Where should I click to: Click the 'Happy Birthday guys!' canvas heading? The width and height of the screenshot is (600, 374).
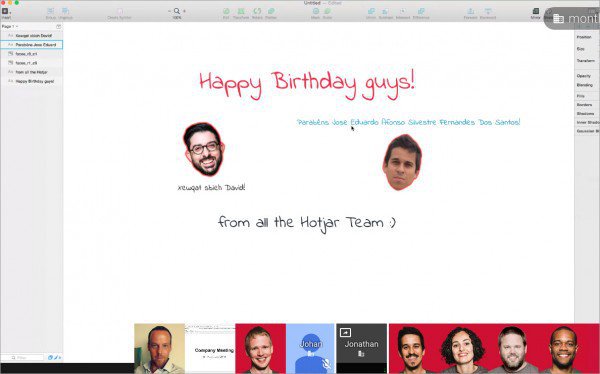(307, 85)
